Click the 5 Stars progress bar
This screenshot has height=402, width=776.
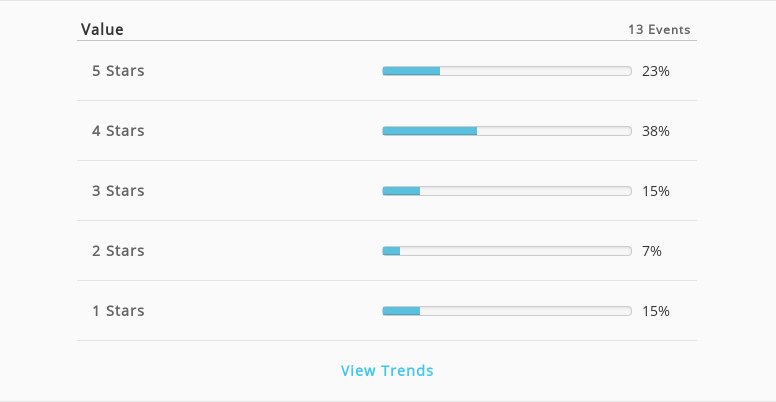[x=507, y=71]
